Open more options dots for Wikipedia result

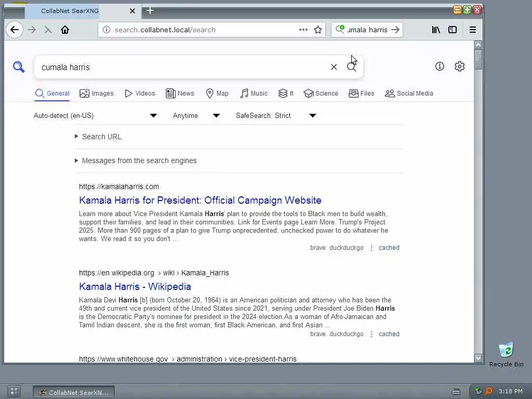tap(371, 334)
